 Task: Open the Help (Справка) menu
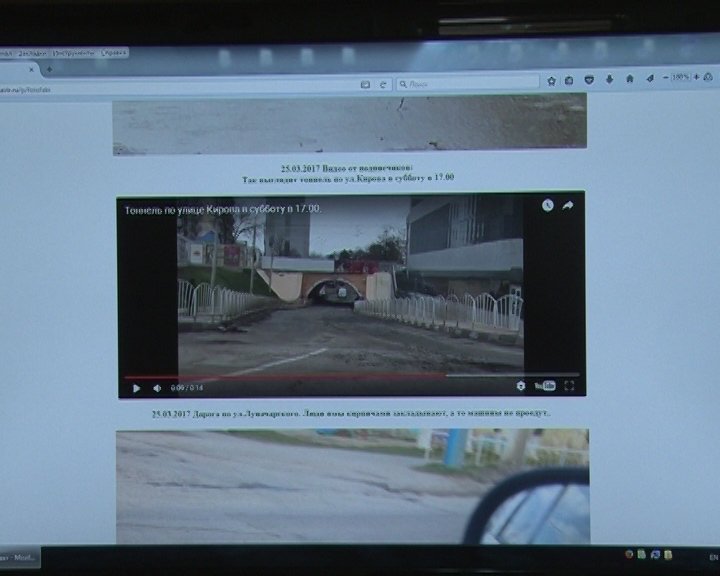click(113, 53)
